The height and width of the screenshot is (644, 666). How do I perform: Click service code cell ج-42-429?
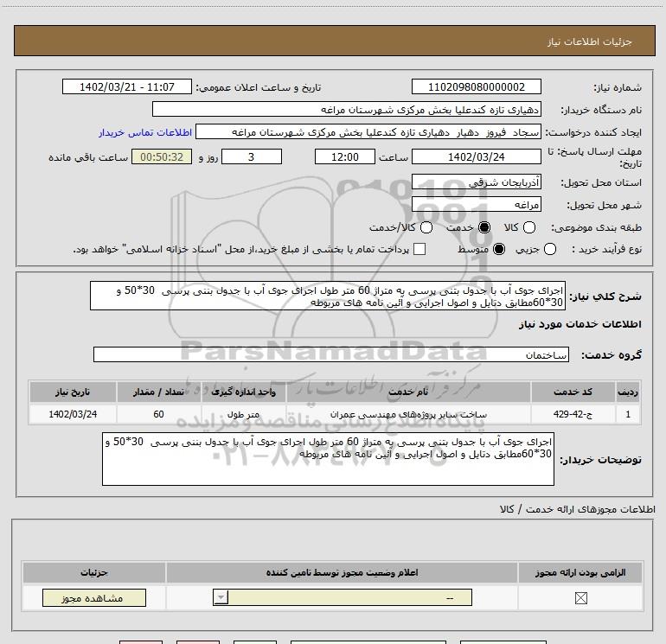pos(573,414)
